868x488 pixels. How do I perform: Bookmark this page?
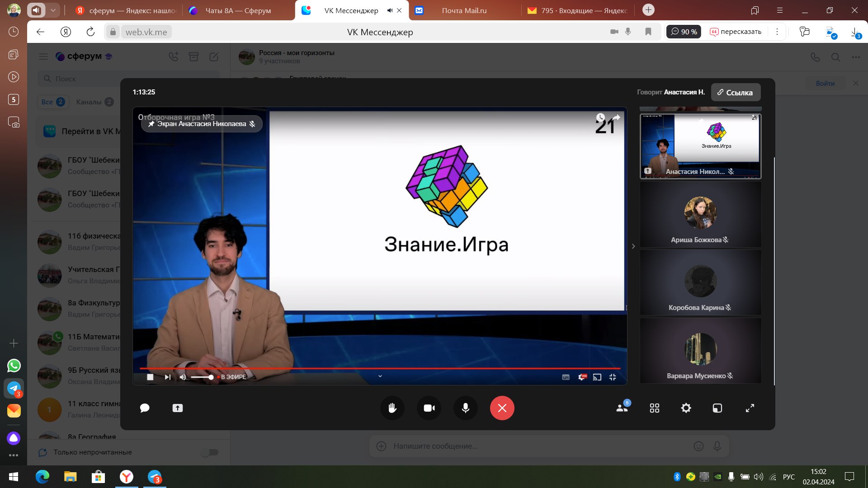coord(648,32)
